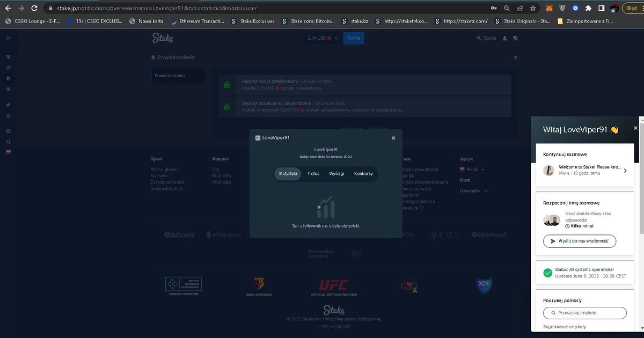Click the Na żywo footer link
Image resolution: width=644 pixels, height=338 pixels.
(159, 175)
